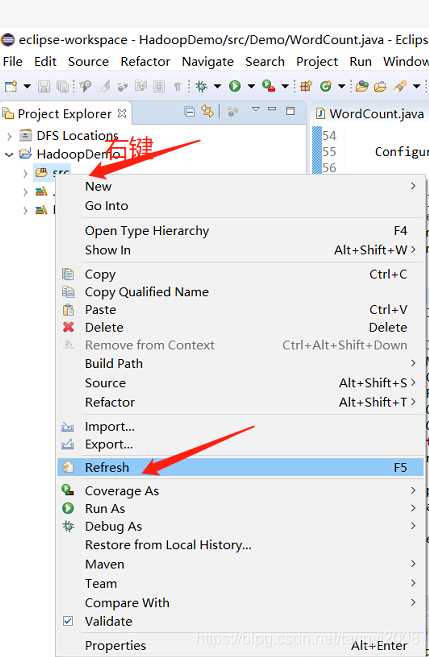Screen dimensions: 429x657
Task: Open Run As submenu
Action: [240, 508]
